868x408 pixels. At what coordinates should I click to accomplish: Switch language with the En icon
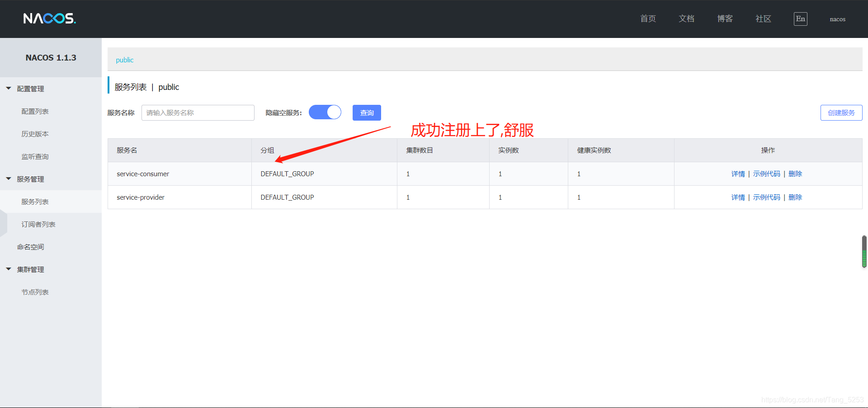(x=800, y=19)
